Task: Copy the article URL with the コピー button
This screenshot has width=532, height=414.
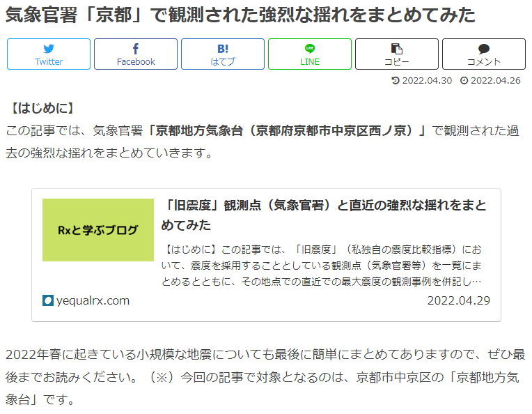Action: click(x=397, y=54)
